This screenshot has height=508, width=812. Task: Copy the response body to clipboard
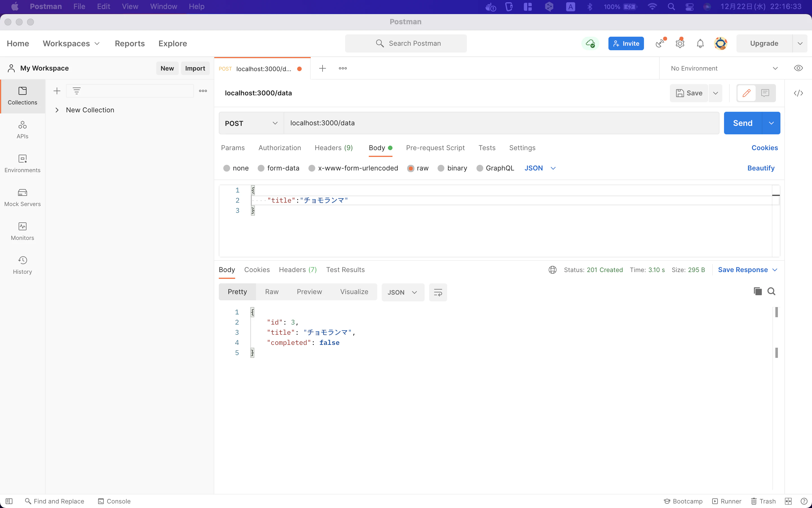[x=758, y=291]
